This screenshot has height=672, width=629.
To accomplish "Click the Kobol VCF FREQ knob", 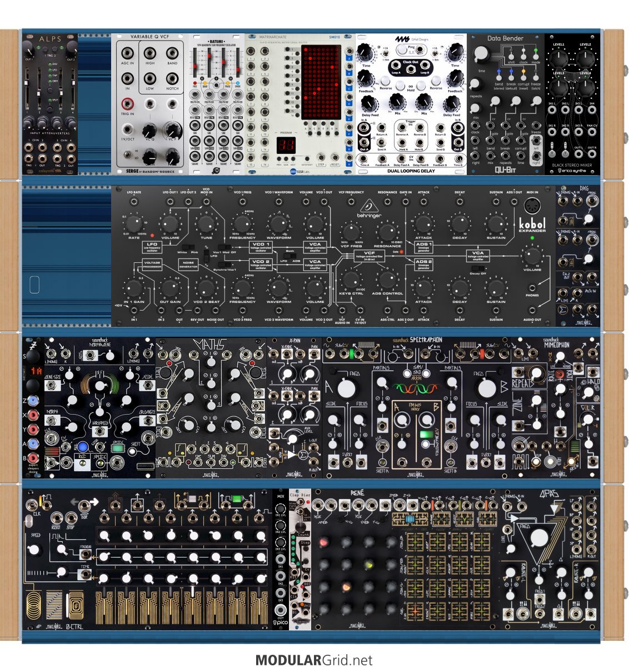I will coord(350,232).
